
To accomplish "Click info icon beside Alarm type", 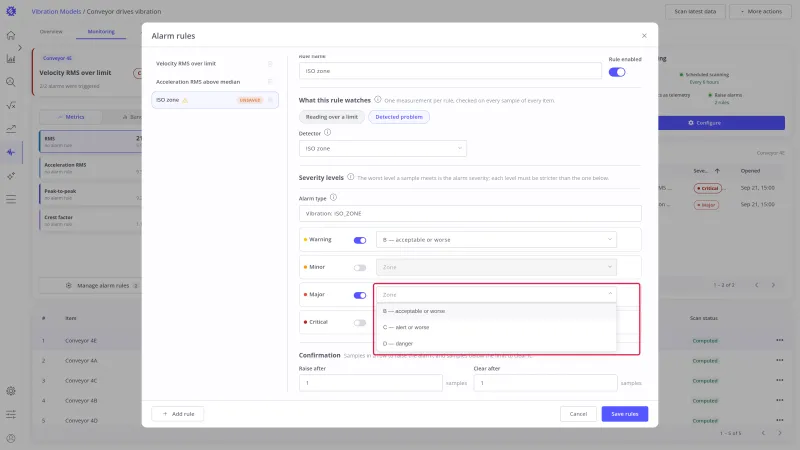I will point(333,197).
